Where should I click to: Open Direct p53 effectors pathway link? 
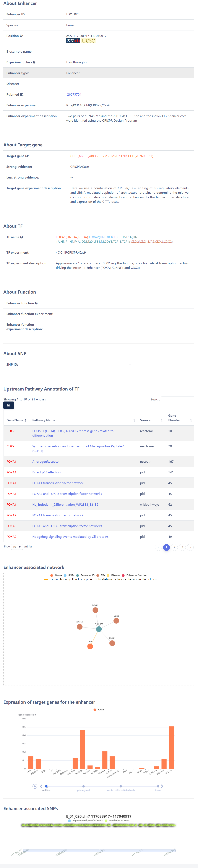pyautogui.click(x=47, y=472)
